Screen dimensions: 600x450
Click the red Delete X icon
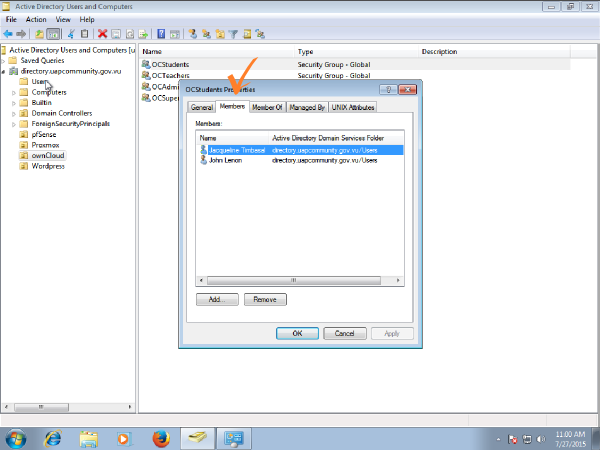[102, 34]
